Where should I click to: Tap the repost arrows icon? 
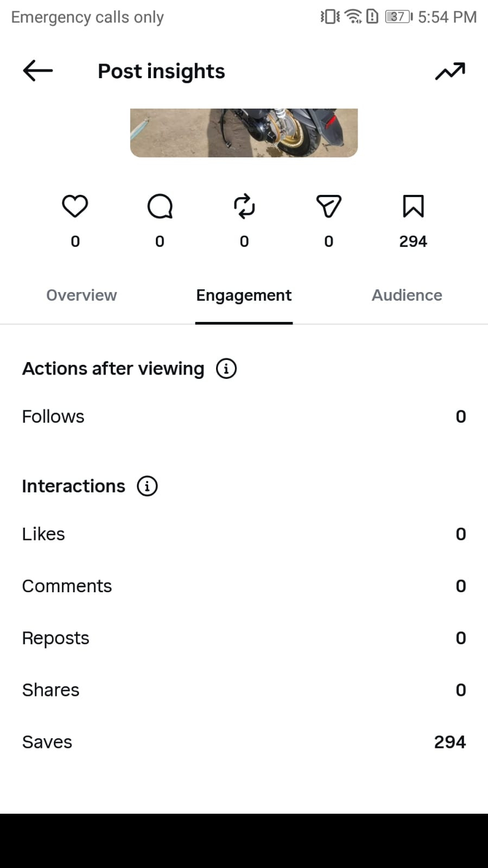(x=244, y=206)
